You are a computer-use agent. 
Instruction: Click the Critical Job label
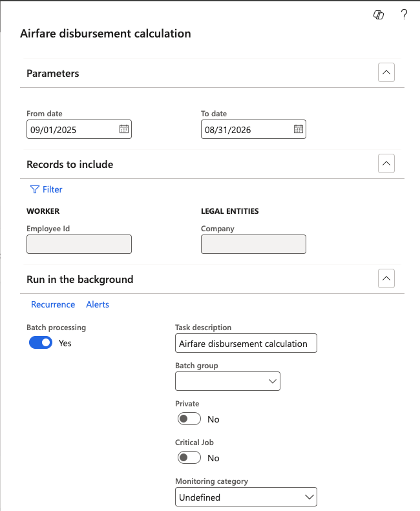click(194, 443)
